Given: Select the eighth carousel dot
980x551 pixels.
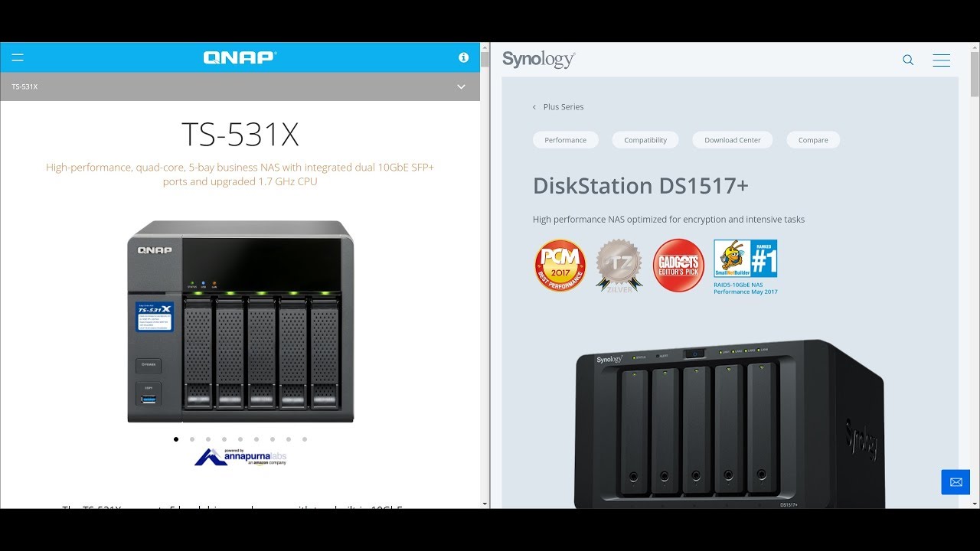Looking at the screenshot, I should pos(289,439).
